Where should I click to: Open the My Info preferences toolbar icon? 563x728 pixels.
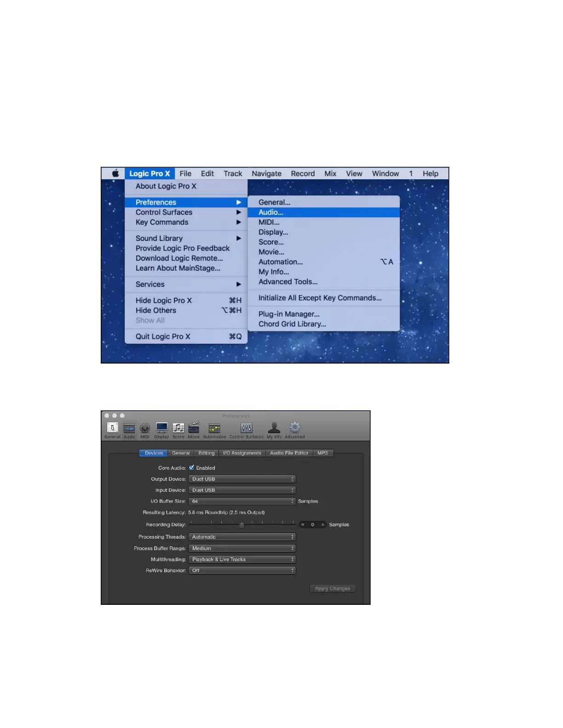[274, 431]
